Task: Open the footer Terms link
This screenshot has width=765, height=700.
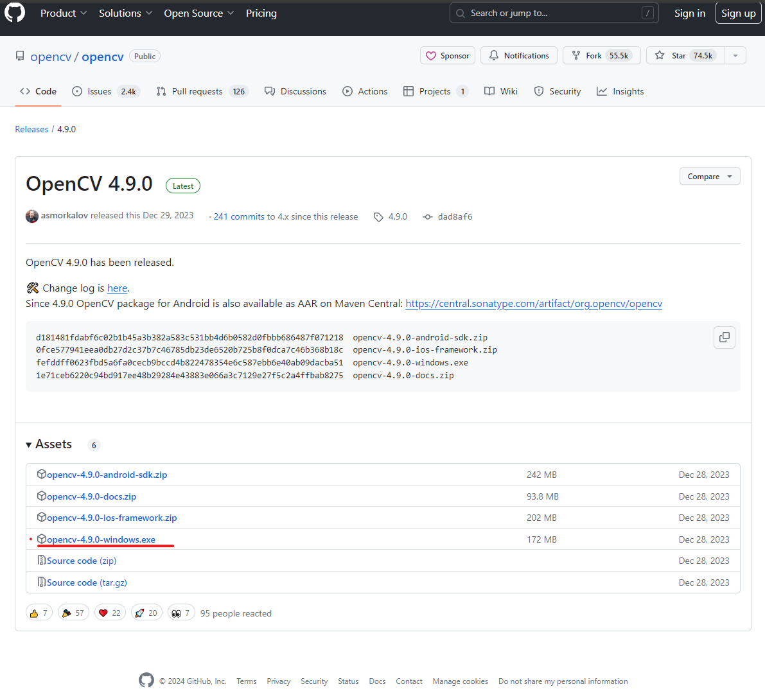Action: coord(247,681)
